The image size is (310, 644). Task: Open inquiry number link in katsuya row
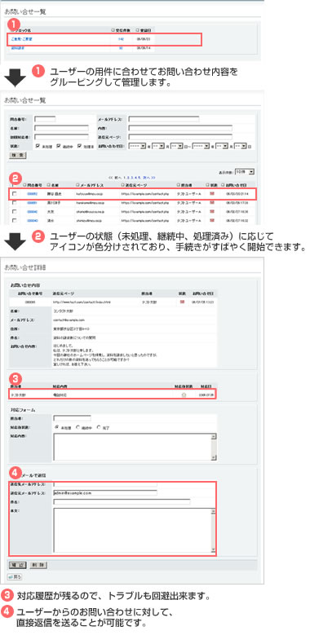coord(33,193)
